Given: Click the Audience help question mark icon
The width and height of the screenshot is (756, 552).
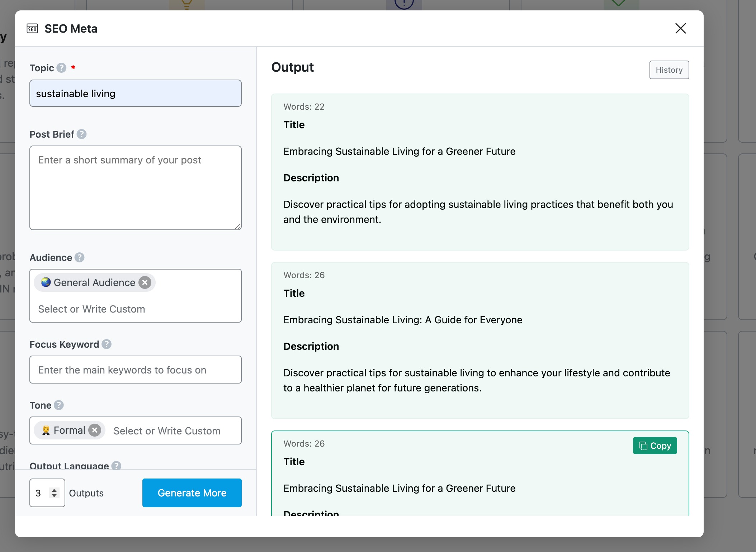Looking at the screenshot, I should [x=80, y=257].
